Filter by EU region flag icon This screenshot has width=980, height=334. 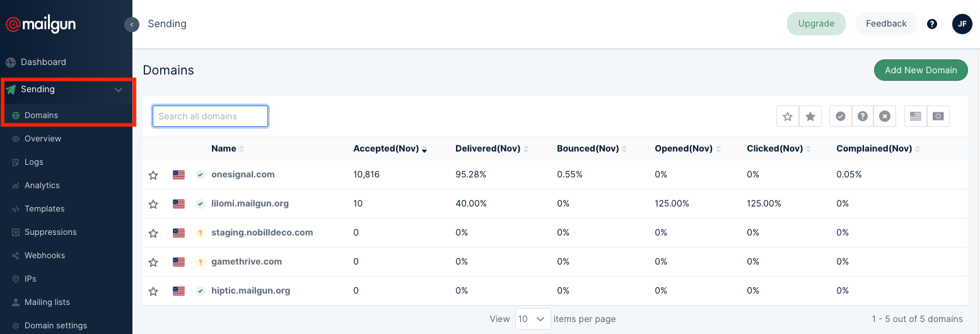tap(938, 116)
